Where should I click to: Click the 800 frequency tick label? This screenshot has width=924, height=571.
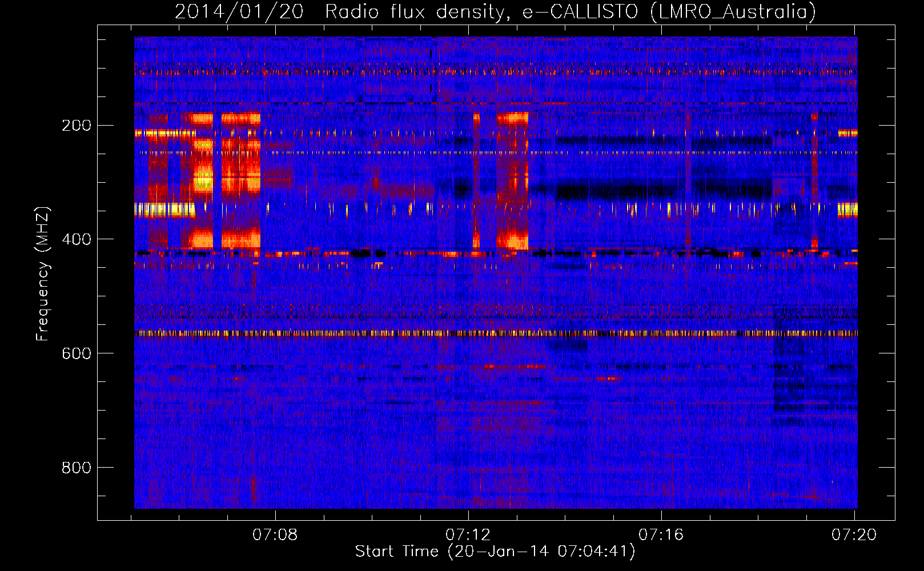[x=77, y=468]
